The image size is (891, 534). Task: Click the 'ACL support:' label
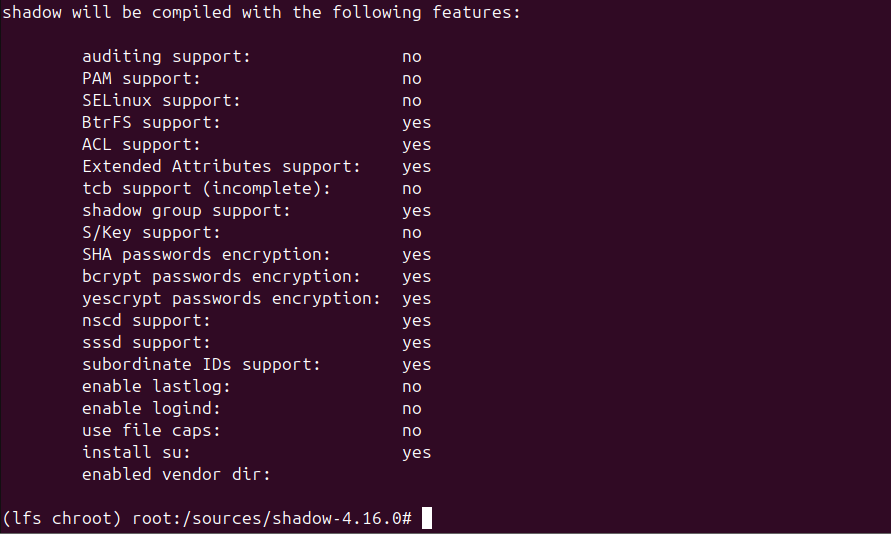point(141,145)
